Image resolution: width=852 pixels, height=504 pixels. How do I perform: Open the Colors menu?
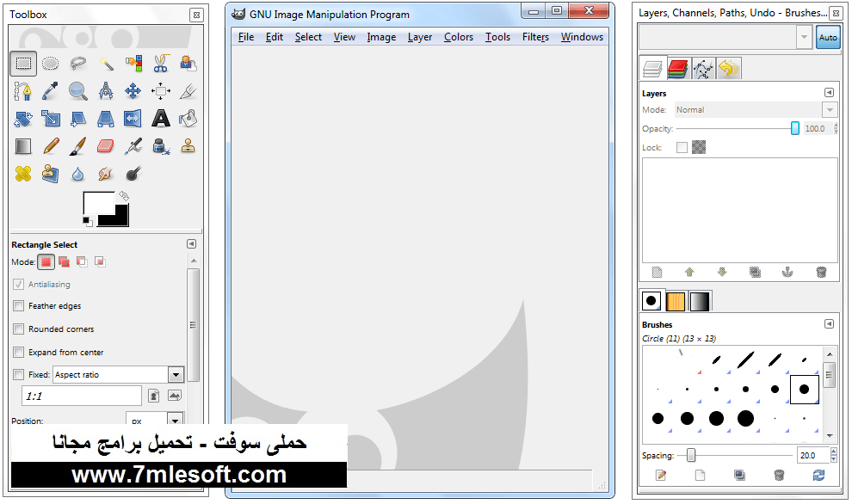pos(459,37)
